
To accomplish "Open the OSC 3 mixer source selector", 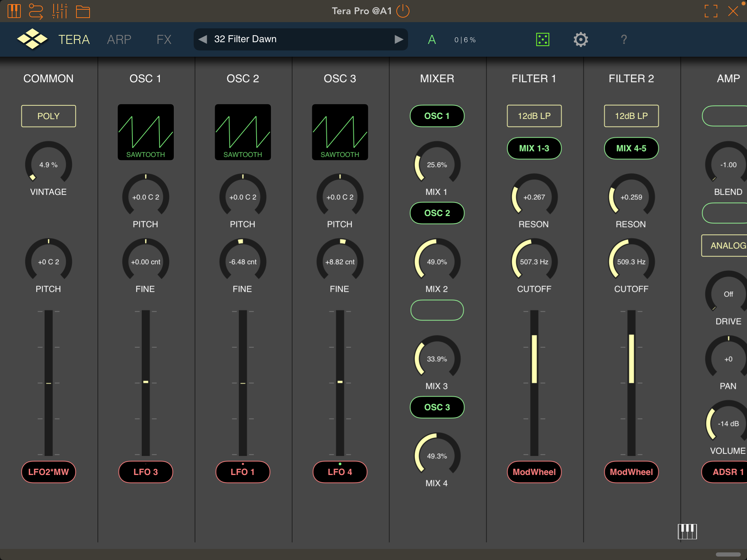I will pyautogui.click(x=437, y=408).
